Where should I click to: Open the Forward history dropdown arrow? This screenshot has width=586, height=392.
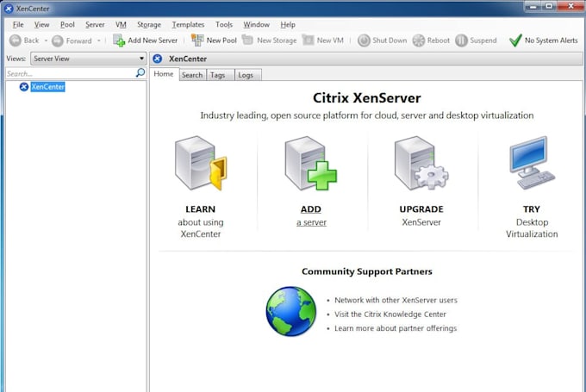click(x=99, y=40)
